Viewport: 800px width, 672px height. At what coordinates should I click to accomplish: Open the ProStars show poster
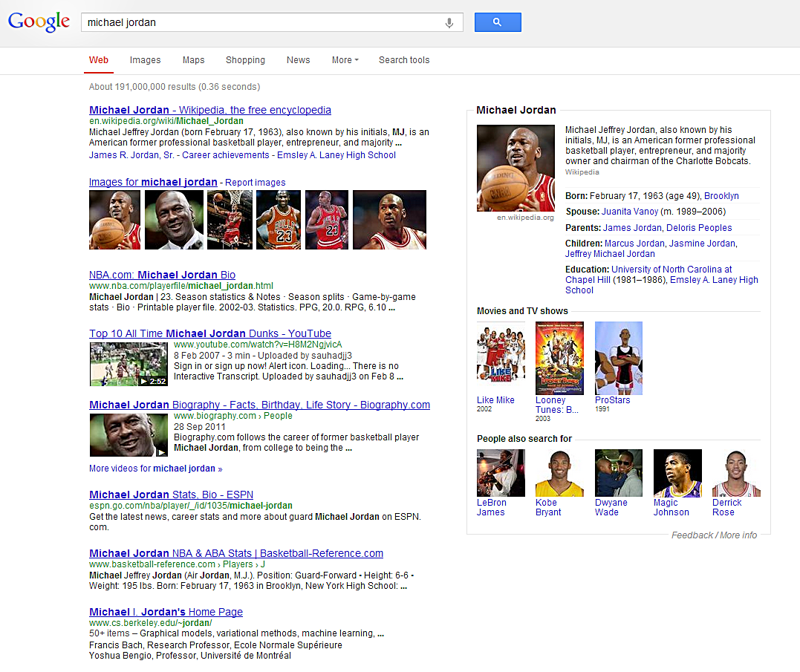(x=619, y=358)
